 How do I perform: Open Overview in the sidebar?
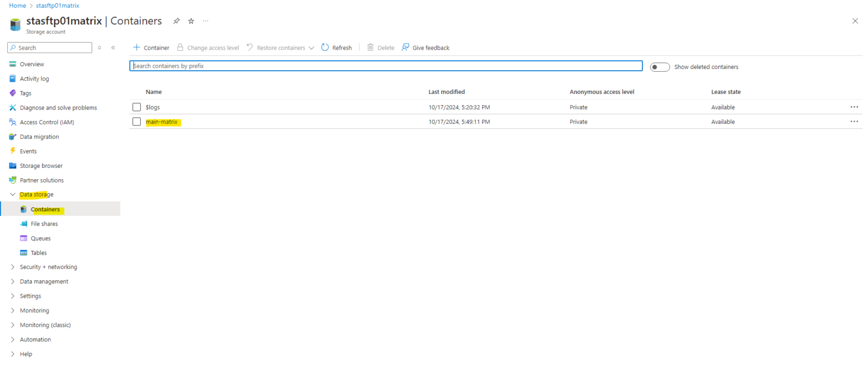tap(32, 64)
